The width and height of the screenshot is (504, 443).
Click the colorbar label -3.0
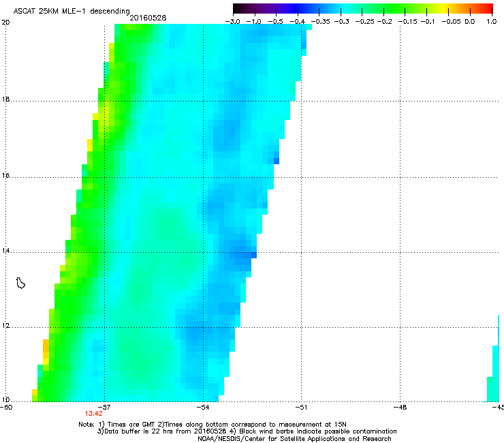[232, 22]
